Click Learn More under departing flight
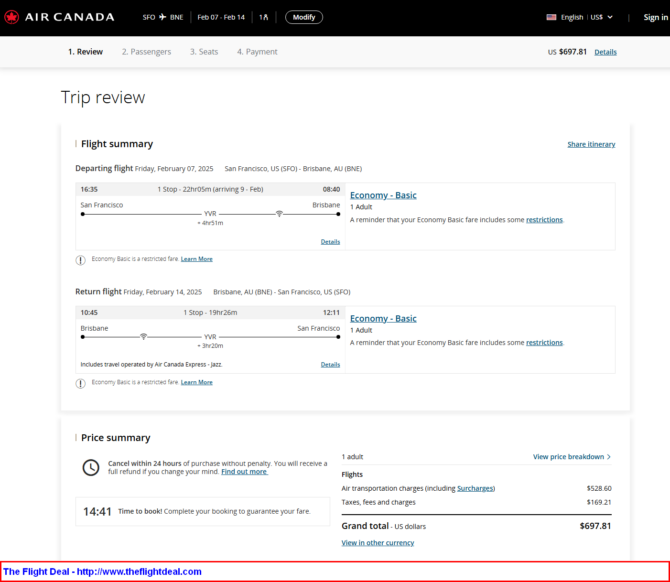670x582 pixels. pyautogui.click(x=197, y=259)
